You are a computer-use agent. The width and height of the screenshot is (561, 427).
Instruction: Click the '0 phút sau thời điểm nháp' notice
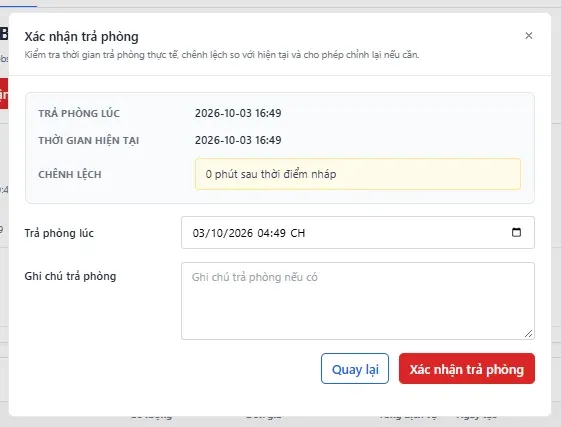pyautogui.click(x=358, y=174)
